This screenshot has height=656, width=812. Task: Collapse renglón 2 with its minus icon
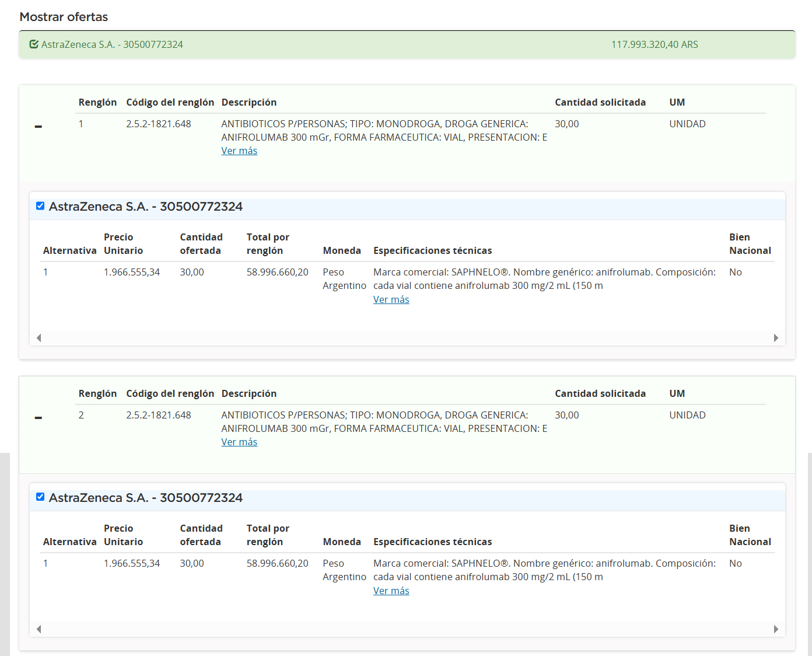tap(38, 418)
